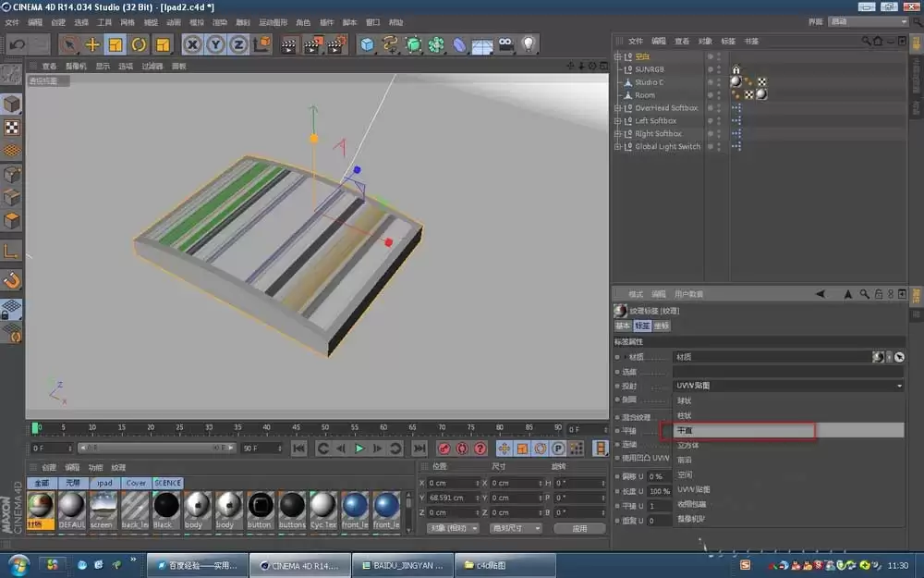Select the Rotate tool

point(139,43)
